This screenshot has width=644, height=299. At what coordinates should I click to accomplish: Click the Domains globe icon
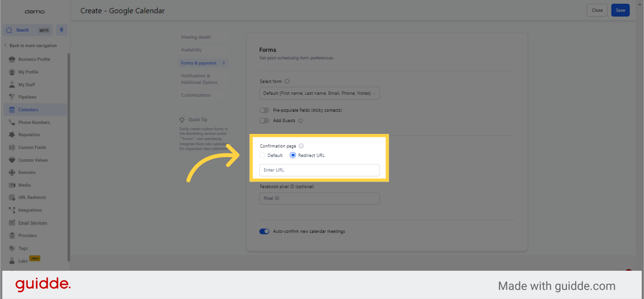pyautogui.click(x=12, y=173)
